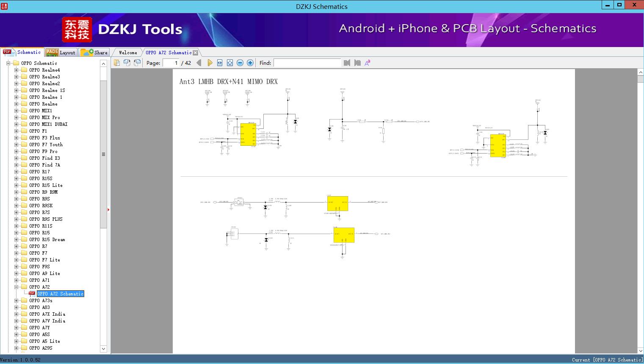Select the OPPO F9 Pro folder
The width and height of the screenshot is (644, 364).
pyautogui.click(x=43, y=151)
